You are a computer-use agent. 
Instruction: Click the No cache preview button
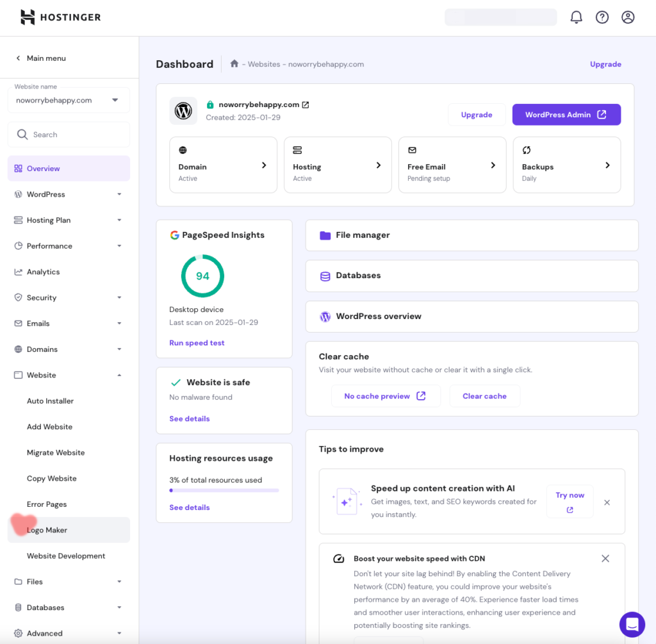click(385, 396)
